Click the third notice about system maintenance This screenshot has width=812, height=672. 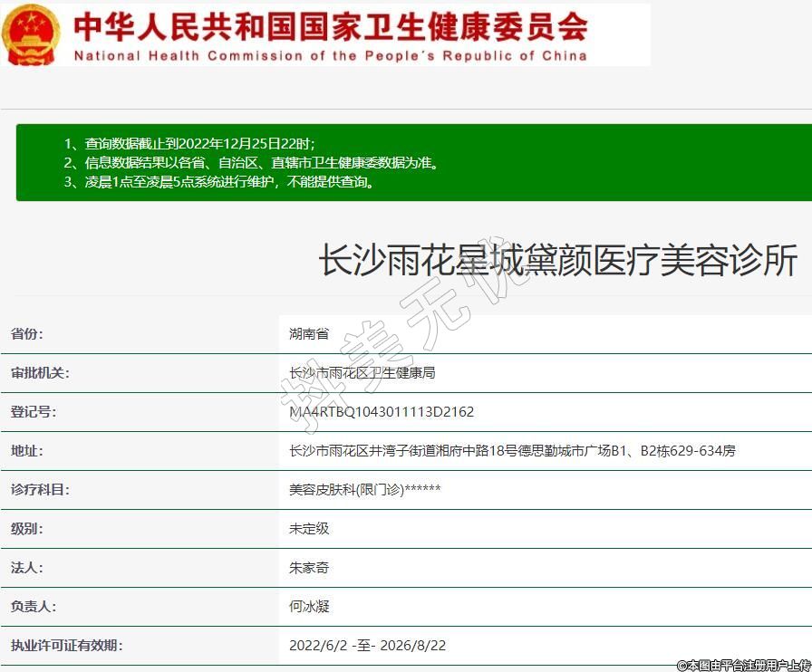219,181
